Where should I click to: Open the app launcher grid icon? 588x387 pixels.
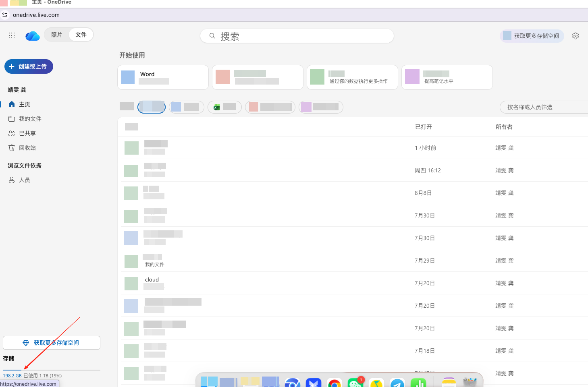click(x=12, y=35)
